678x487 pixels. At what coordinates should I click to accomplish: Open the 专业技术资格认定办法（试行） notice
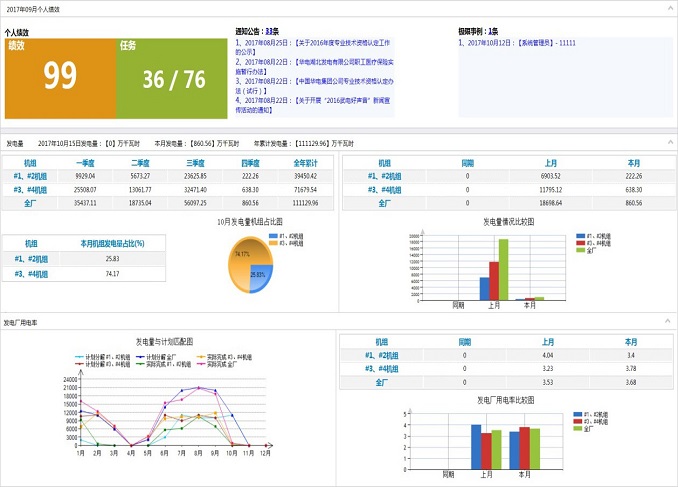pos(312,85)
